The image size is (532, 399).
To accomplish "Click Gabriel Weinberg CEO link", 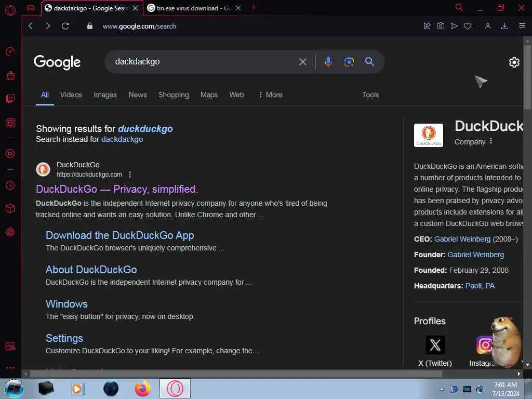I will (462, 239).
